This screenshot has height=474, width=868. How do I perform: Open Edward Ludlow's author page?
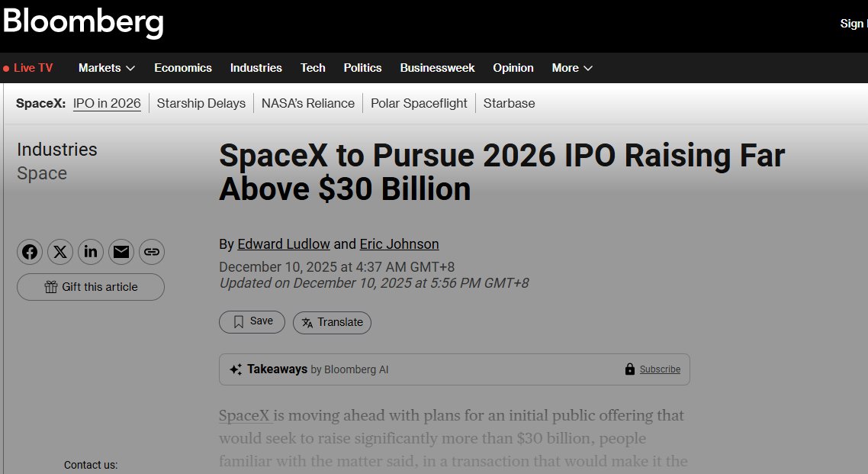click(x=284, y=243)
